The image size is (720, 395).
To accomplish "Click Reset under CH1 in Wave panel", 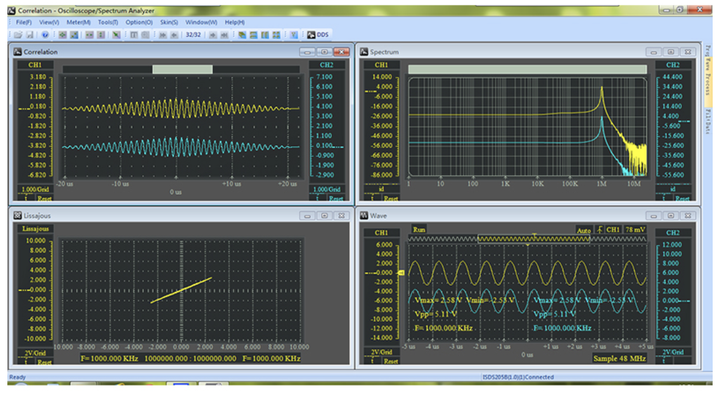I will [x=390, y=361].
